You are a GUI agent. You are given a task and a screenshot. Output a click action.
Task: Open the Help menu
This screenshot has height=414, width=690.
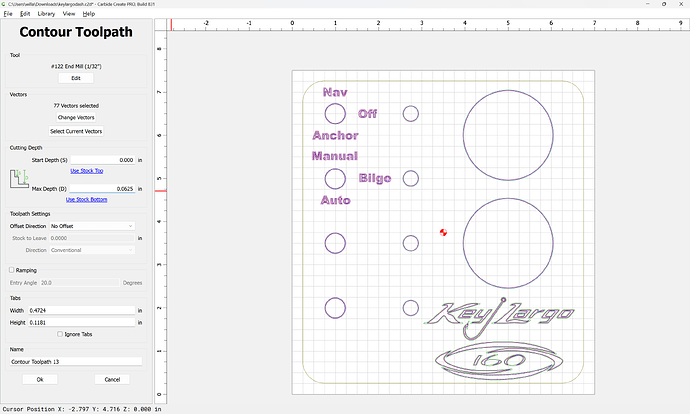click(x=89, y=14)
